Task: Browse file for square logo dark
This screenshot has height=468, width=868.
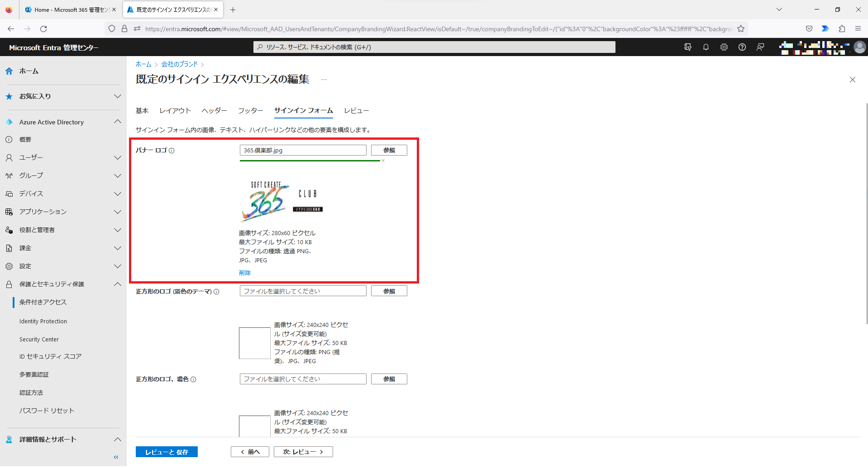Action: 389,379
